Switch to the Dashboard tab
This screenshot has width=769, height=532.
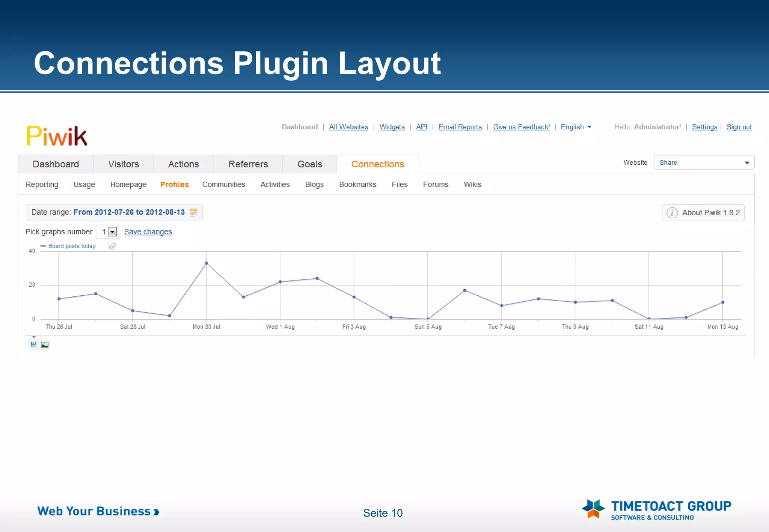pyautogui.click(x=56, y=164)
